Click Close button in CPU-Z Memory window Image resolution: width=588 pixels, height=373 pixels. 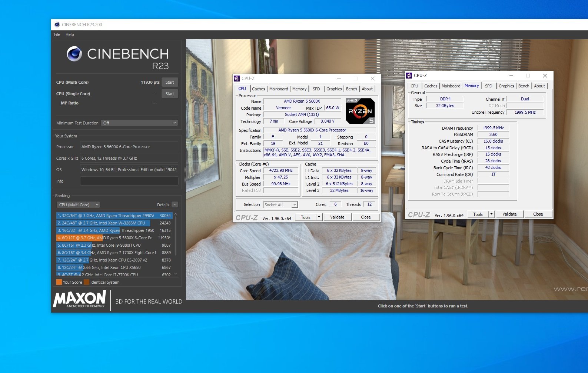538,214
